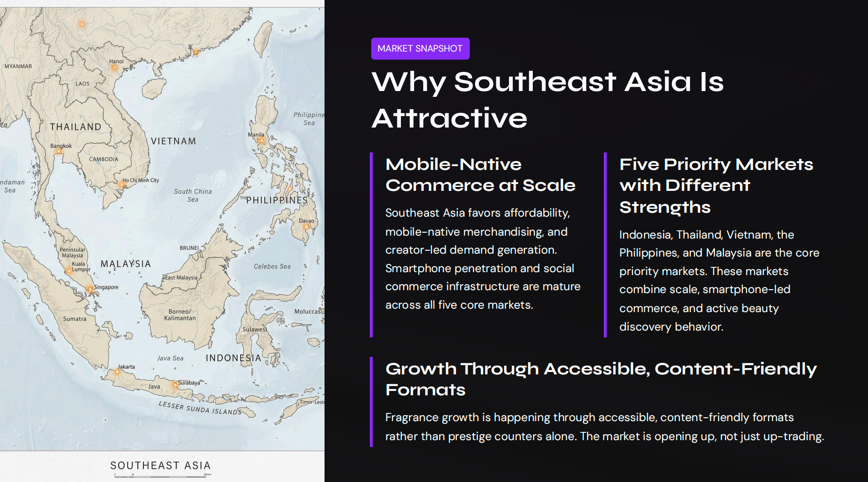The width and height of the screenshot is (868, 482).
Task: Select the MARKET SNAPSHOT badge
Action: [x=420, y=48]
